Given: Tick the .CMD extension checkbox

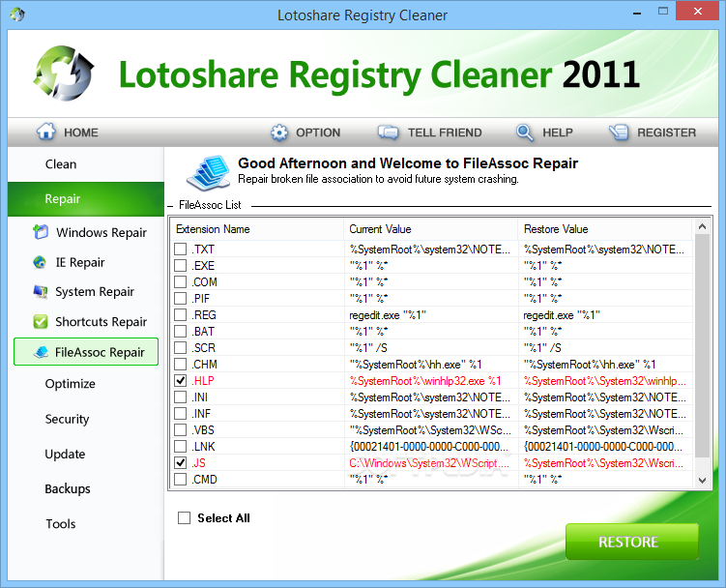Looking at the screenshot, I should (180, 479).
